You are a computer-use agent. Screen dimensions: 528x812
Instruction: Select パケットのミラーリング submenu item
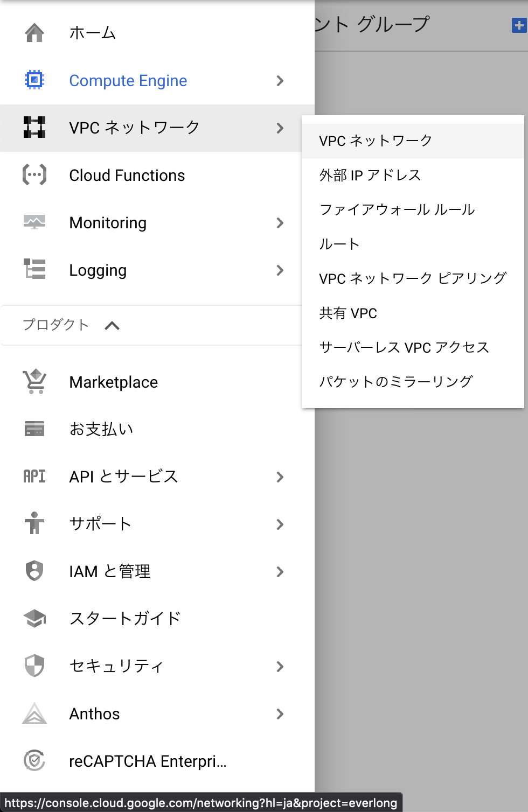413,382
